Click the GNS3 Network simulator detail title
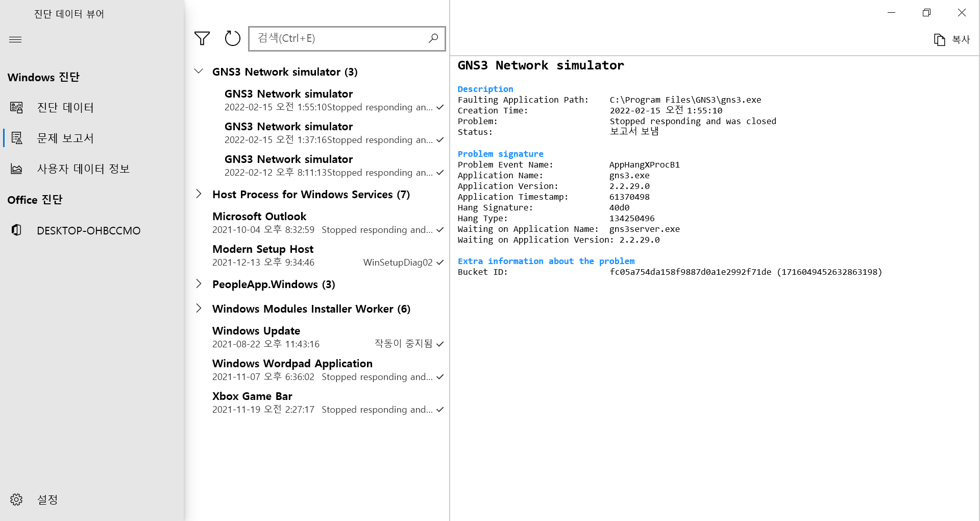 pyautogui.click(x=541, y=65)
